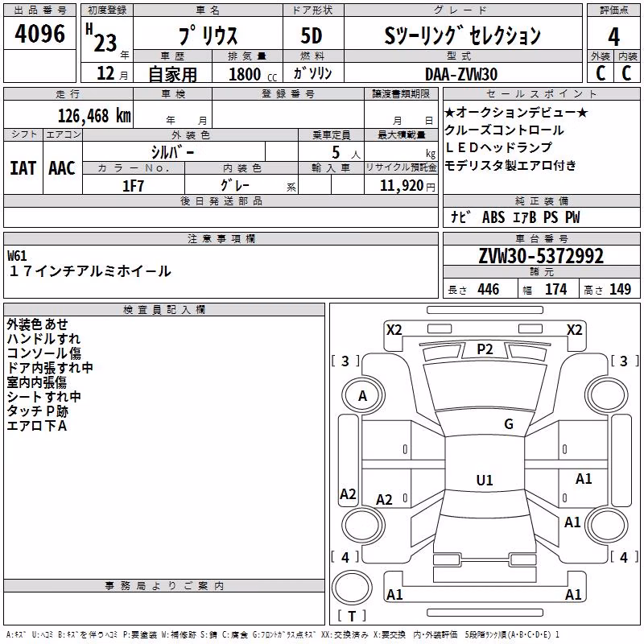
Task: Click the registration month 12月
Action: coord(112,73)
